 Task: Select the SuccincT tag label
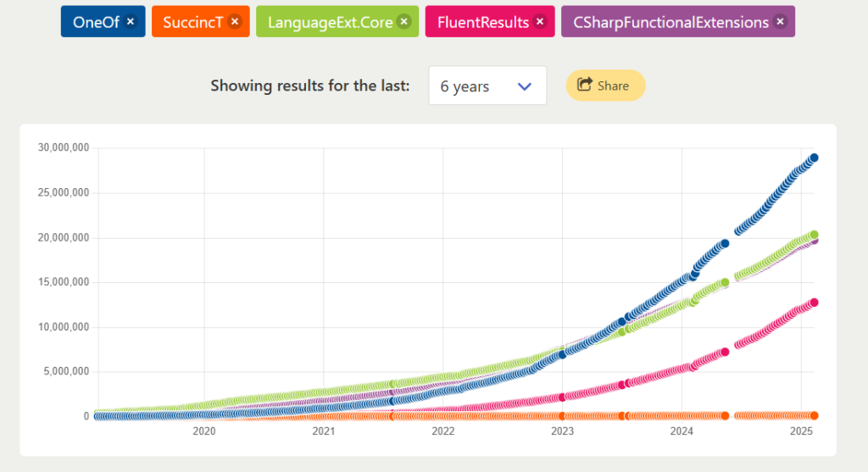[192, 22]
